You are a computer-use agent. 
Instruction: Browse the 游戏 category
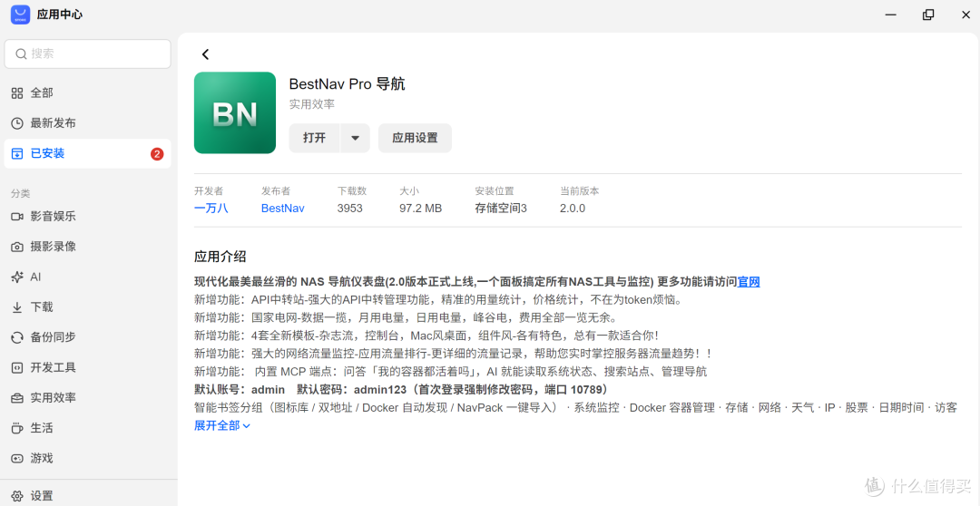coord(87,459)
